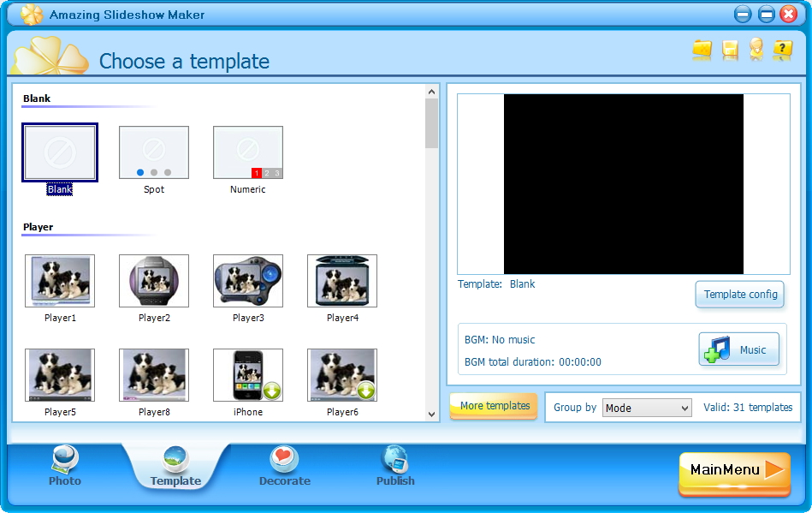Go to the Publish tab
The image size is (812, 513).
(395, 466)
